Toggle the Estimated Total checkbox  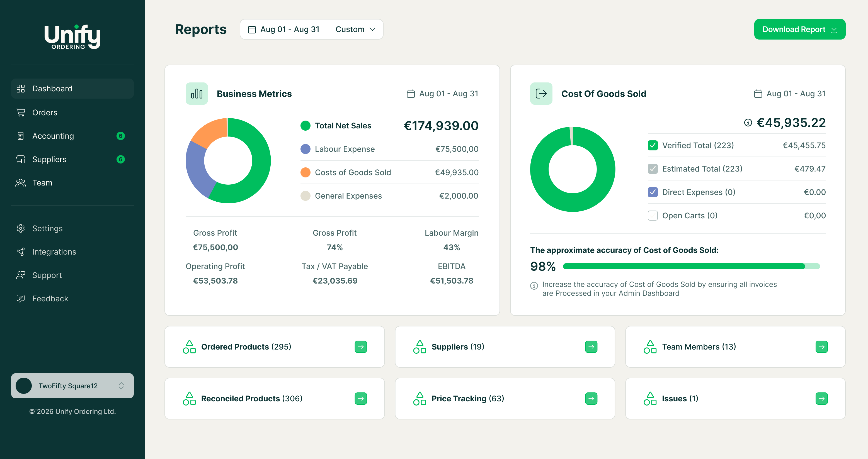point(653,169)
